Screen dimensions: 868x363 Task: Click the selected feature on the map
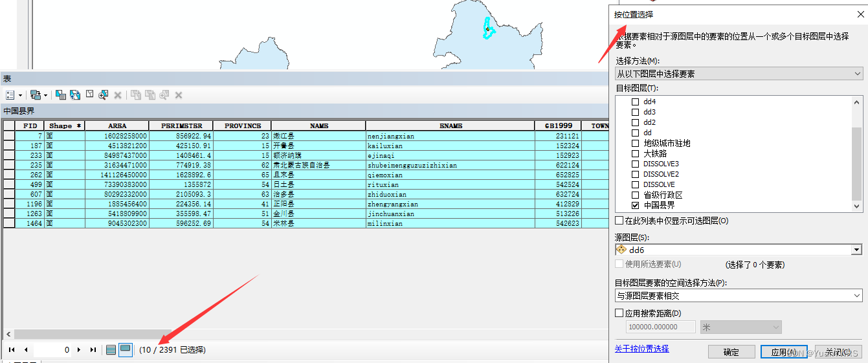click(x=488, y=28)
